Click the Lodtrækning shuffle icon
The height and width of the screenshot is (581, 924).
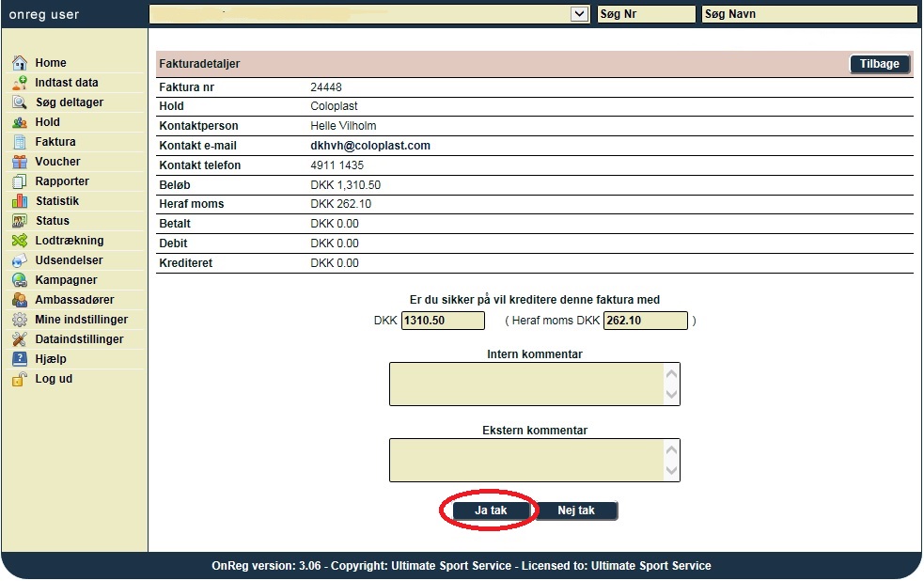pyautogui.click(x=20, y=241)
